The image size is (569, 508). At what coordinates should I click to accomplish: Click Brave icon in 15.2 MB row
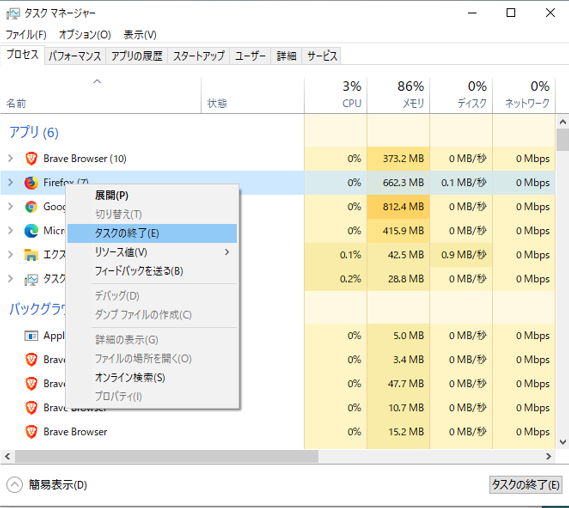[31, 432]
